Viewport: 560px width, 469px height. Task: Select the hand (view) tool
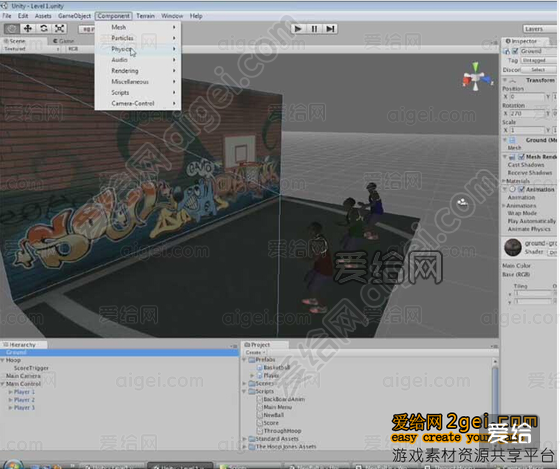pyautogui.click(x=12, y=29)
